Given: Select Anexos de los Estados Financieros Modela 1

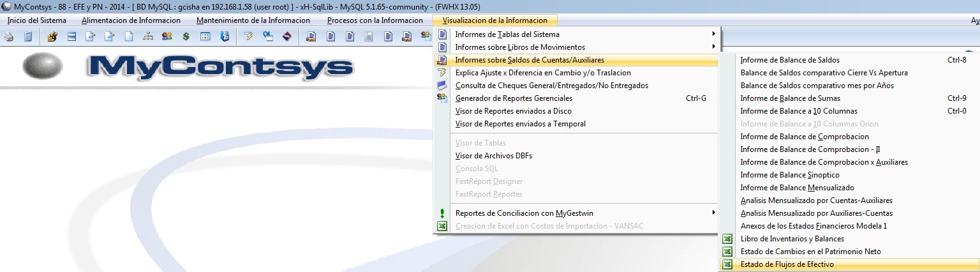Looking at the screenshot, I should [850, 226].
